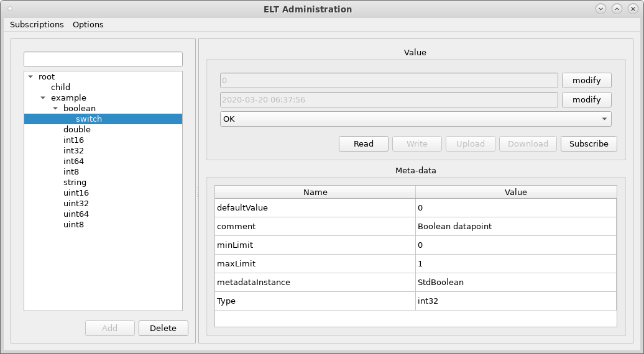
Task: Open the Subscriptions menu
Action: pyautogui.click(x=37, y=25)
